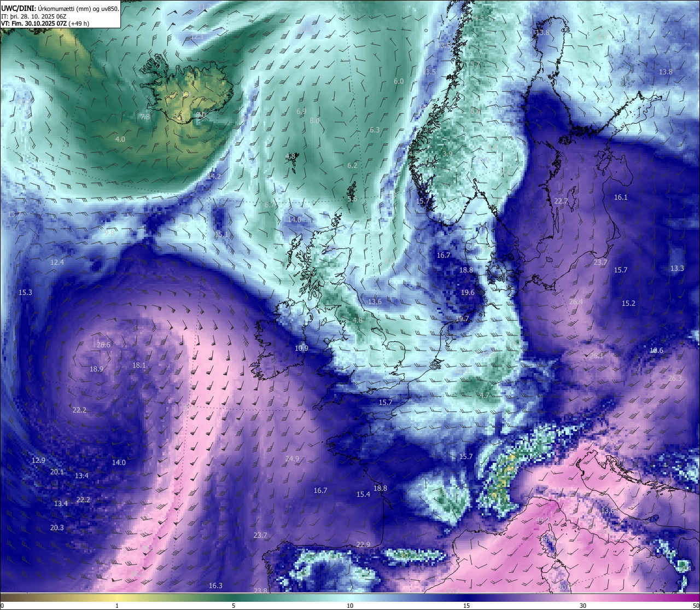700x610 pixels.
Task: Click the color scale label 10
Action: (x=350, y=606)
